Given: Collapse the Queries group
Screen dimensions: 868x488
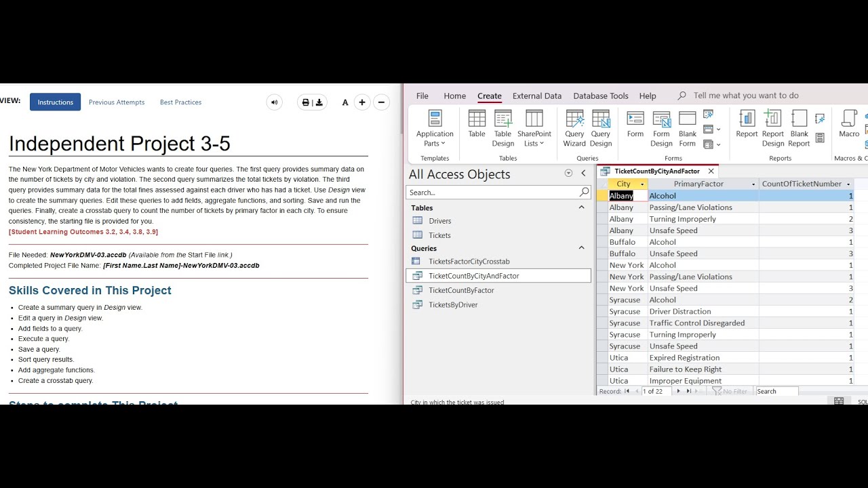Looking at the screenshot, I should click(581, 248).
